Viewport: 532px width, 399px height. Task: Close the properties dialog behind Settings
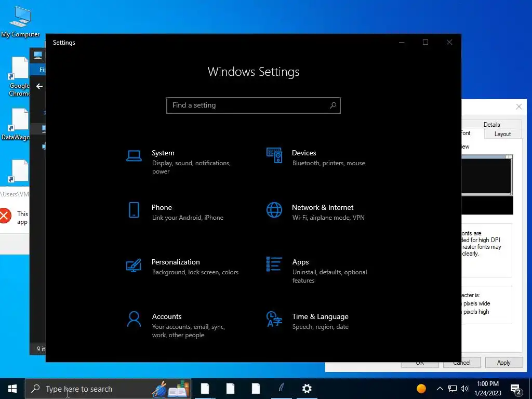click(x=519, y=107)
